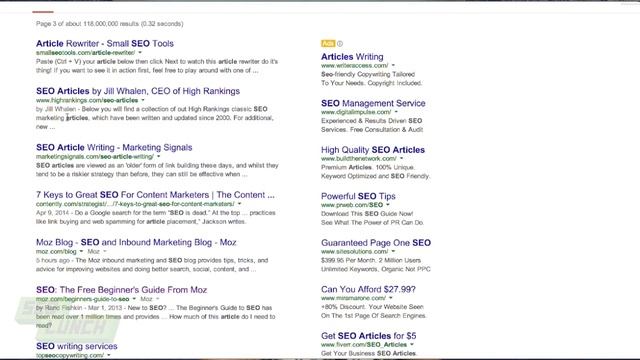Open 'SEO: The Free Beginner's Guide From Moz'
Viewport: 640px width, 360px height.
(121, 290)
